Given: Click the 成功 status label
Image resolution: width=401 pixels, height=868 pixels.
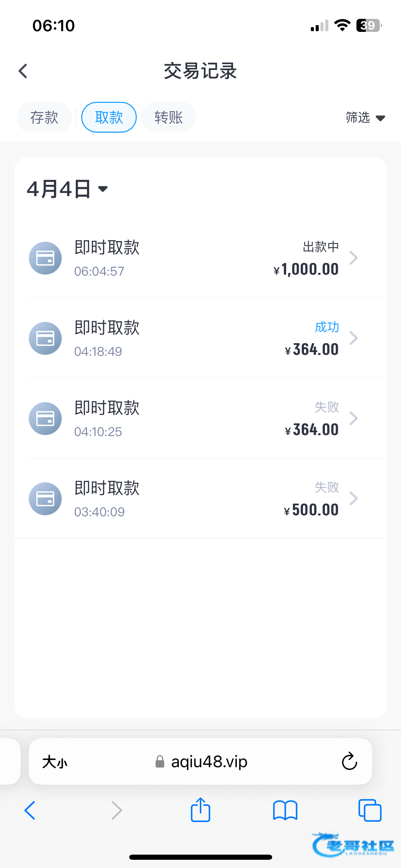Looking at the screenshot, I should (327, 327).
